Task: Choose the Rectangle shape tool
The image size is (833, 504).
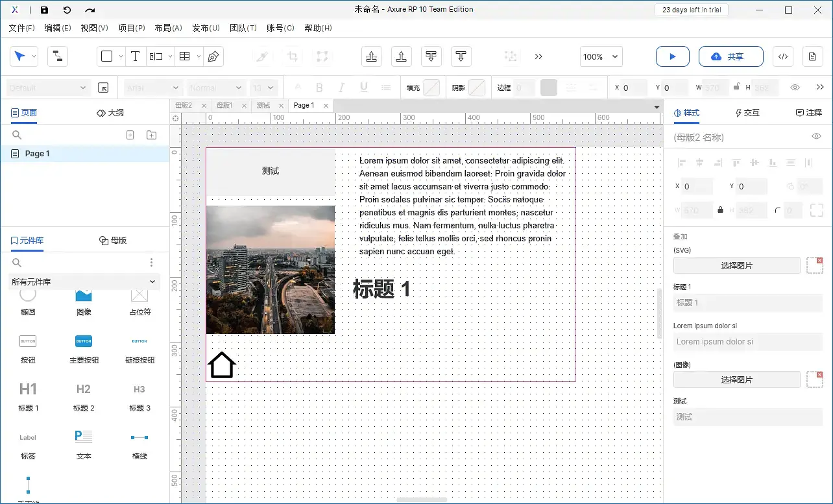Action: click(107, 56)
